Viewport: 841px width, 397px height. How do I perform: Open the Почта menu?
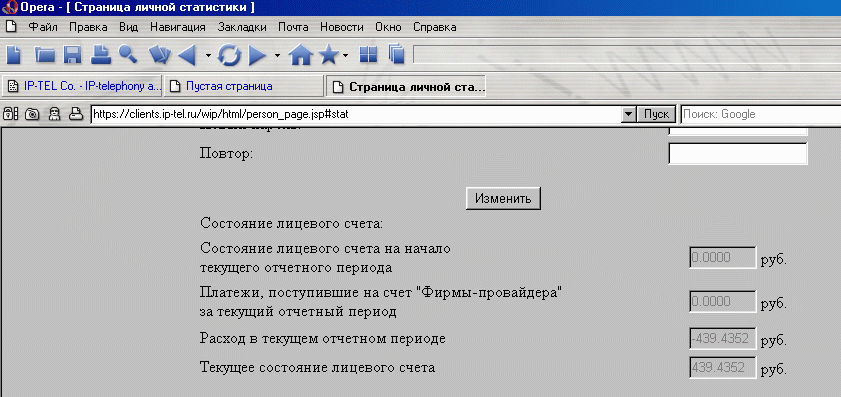[293, 27]
